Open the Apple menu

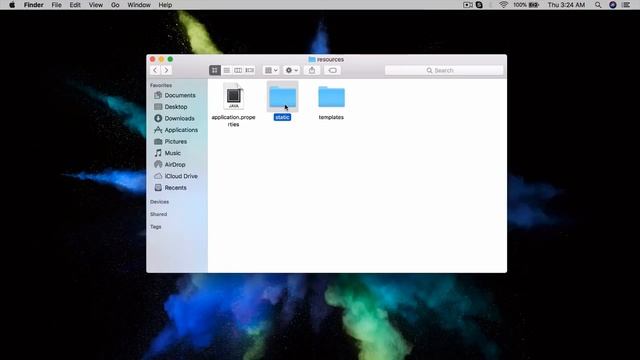[x=12, y=5]
